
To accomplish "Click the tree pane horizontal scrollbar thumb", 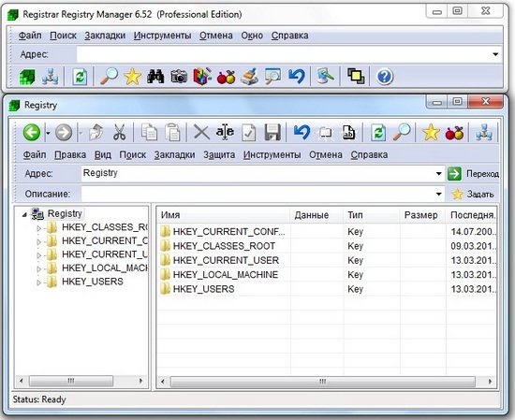I will (x=71, y=381).
